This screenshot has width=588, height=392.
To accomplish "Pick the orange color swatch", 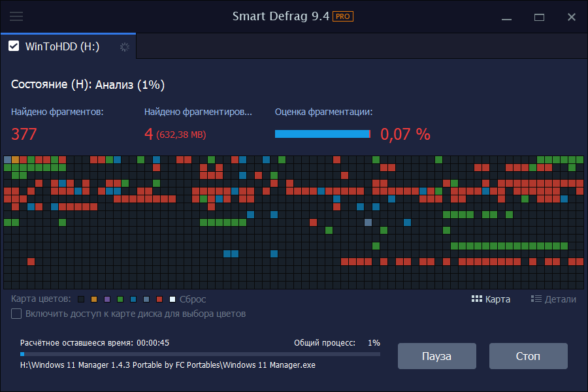I will [94, 299].
